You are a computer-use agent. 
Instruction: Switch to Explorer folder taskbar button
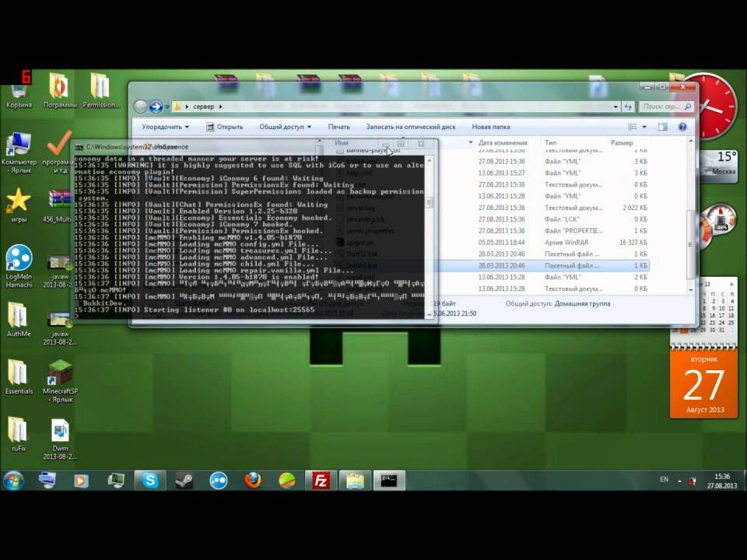click(355, 481)
